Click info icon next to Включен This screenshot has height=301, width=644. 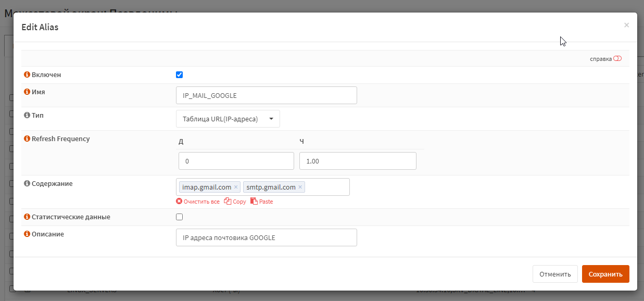tap(27, 75)
